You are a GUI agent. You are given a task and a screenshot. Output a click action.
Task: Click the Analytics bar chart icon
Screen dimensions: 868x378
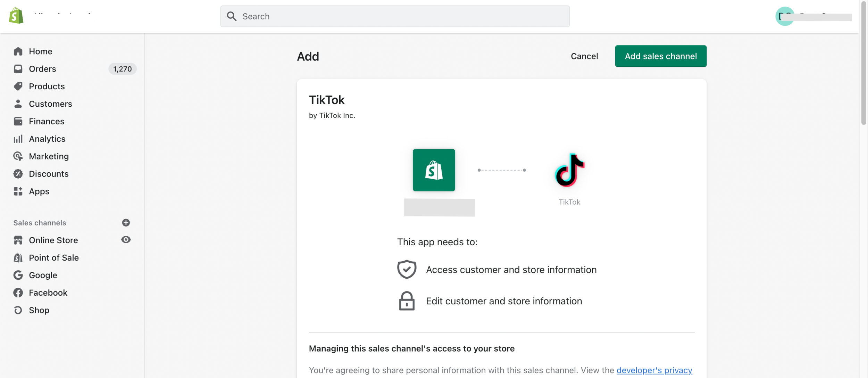[x=18, y=139]
